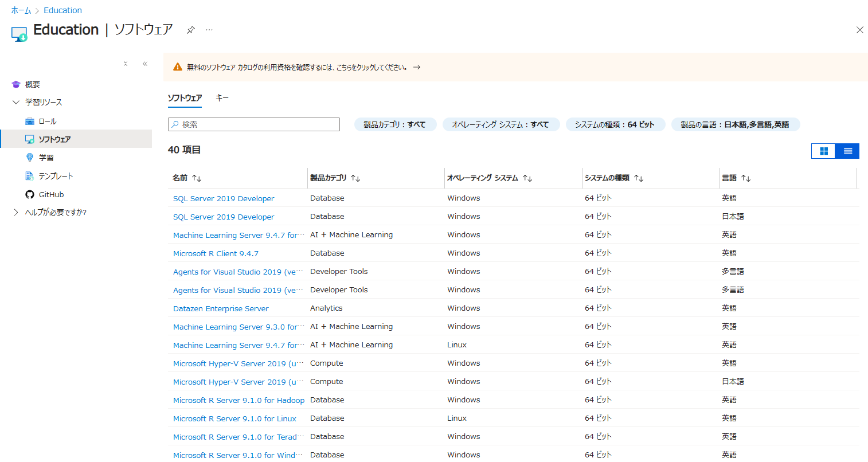Open オペレーティング システム : すべて filter
The height and width of the screenshot is (462, 868).
tap(501, 124)
